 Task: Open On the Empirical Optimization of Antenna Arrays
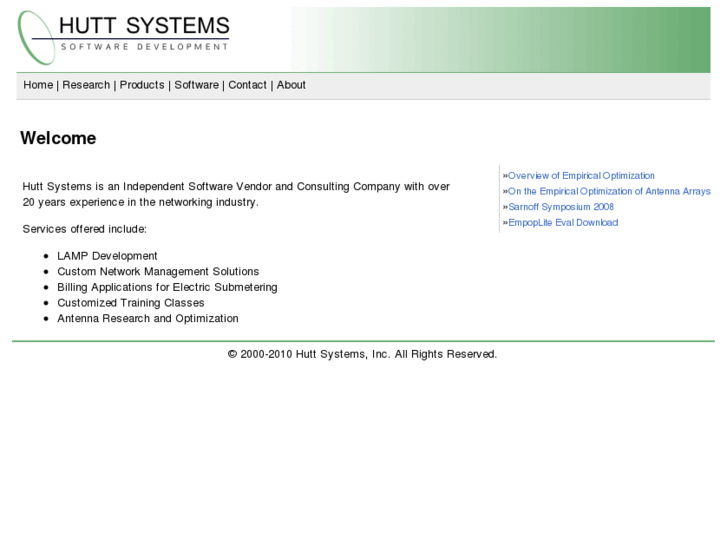(x=609, y=191)
